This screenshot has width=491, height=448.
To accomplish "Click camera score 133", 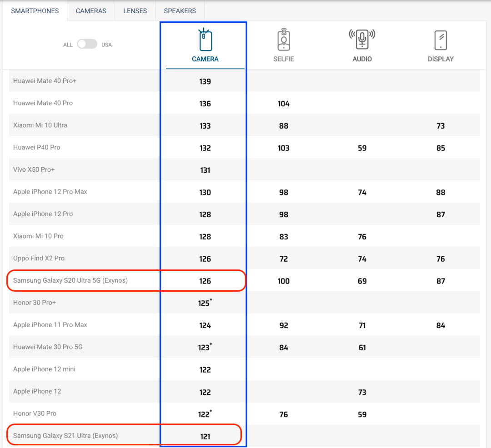I will click(x=205, y=126).
